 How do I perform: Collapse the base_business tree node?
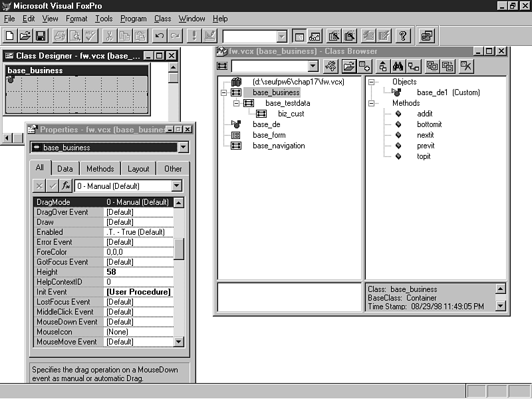224,92
